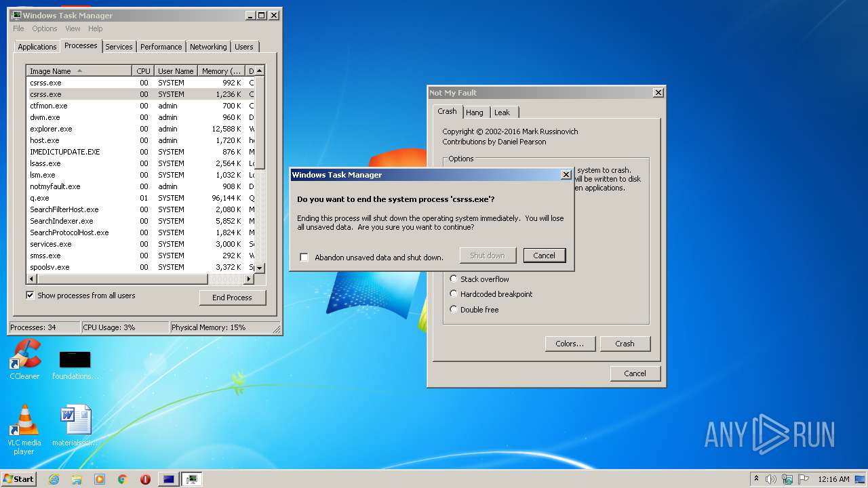The width and height of the screenshot is (868, 488).
Task: Launch Windows Media Player from taskbar
Action: coord(100,479)
